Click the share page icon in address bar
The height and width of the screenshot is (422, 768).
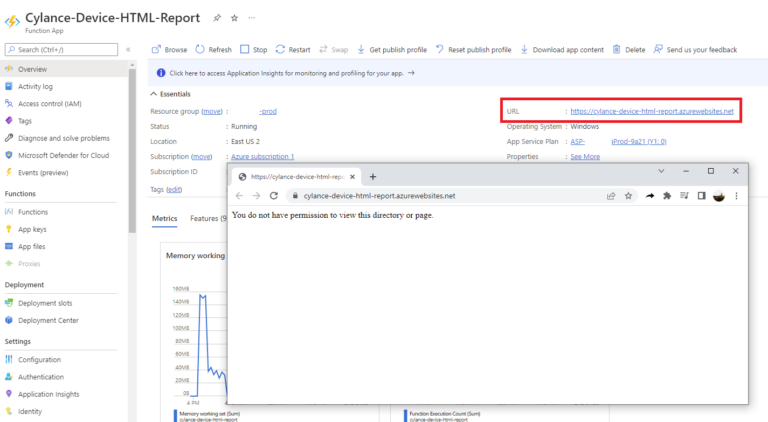pos(611,196)
